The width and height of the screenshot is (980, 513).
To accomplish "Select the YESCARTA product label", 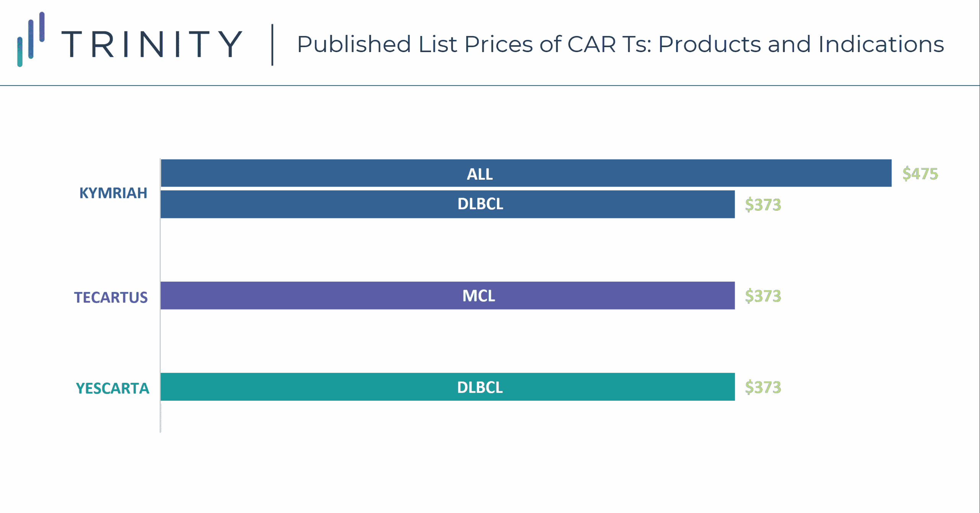I will [113, 388].
